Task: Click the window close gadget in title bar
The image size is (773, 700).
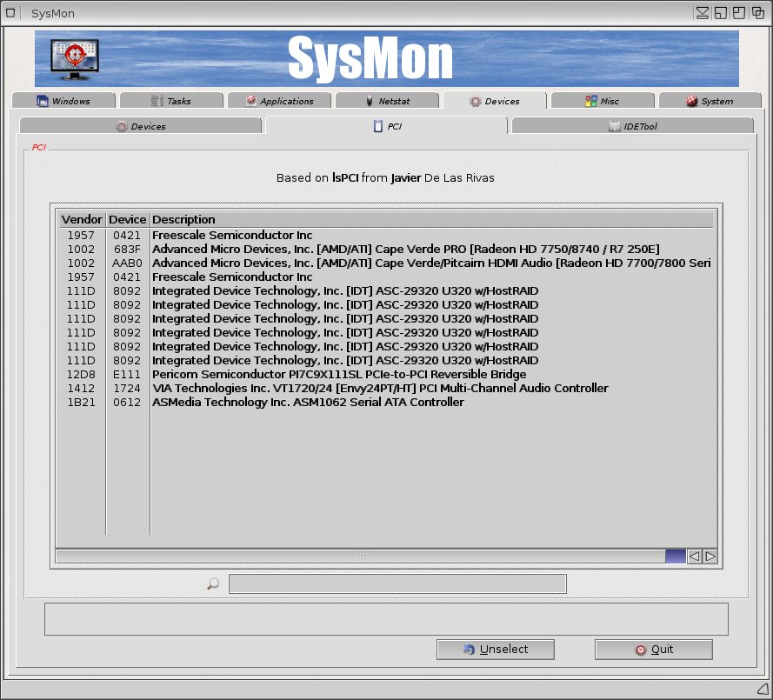Action: (10, 13)
